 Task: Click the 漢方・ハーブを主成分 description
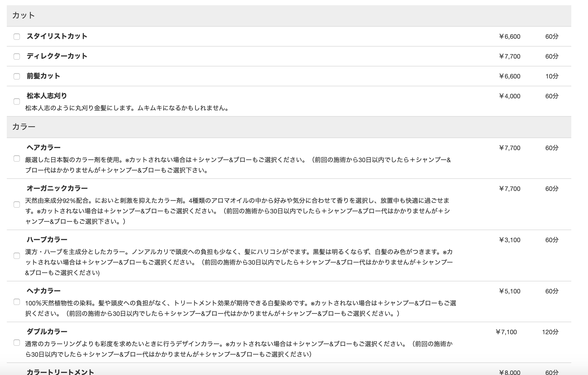239,262
